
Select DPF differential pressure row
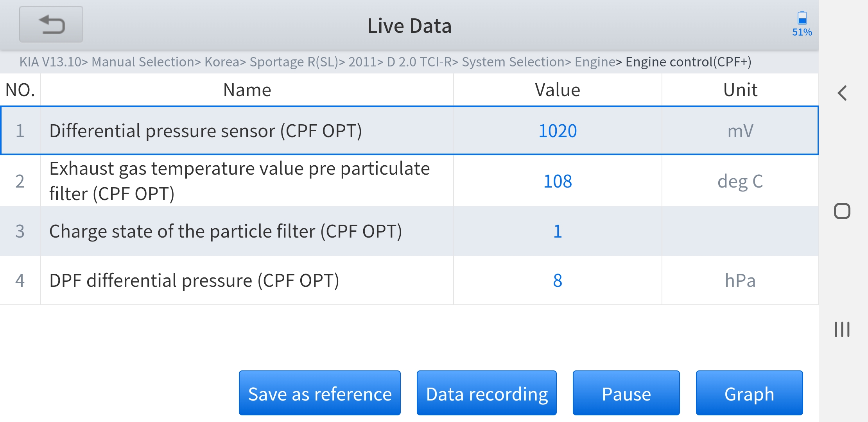point(194,281)
